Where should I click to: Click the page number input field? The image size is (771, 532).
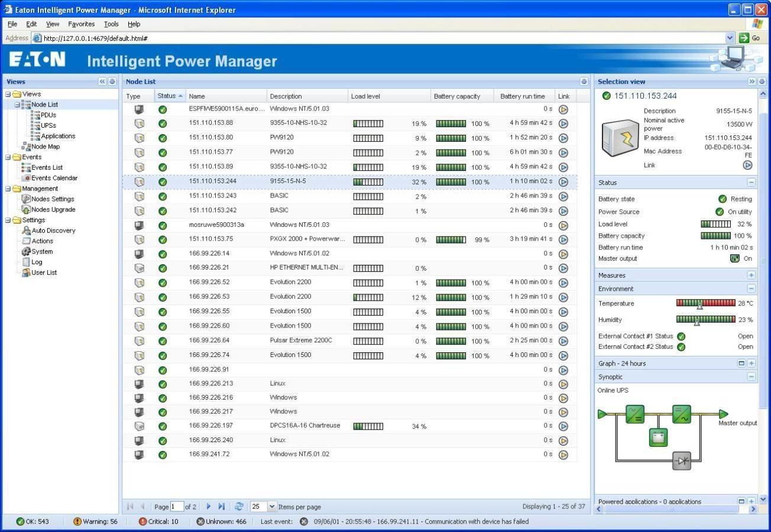[x=177, y=507]
